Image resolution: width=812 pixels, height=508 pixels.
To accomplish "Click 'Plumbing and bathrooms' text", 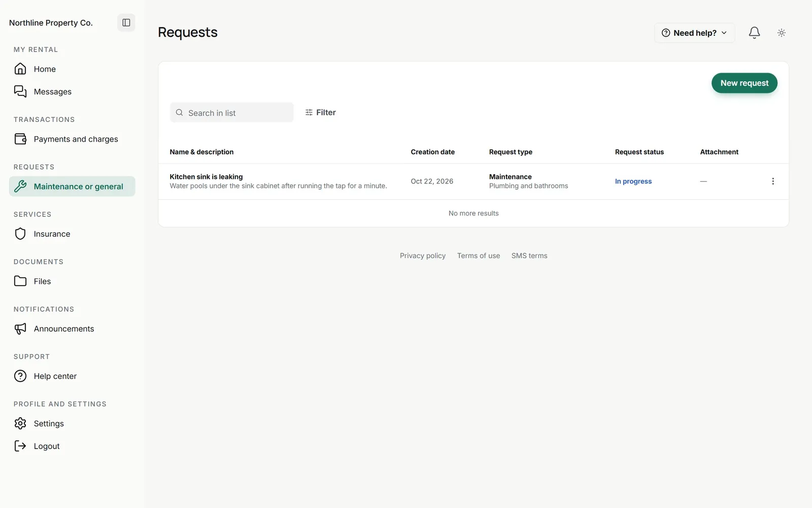I will tap(528, 186).
